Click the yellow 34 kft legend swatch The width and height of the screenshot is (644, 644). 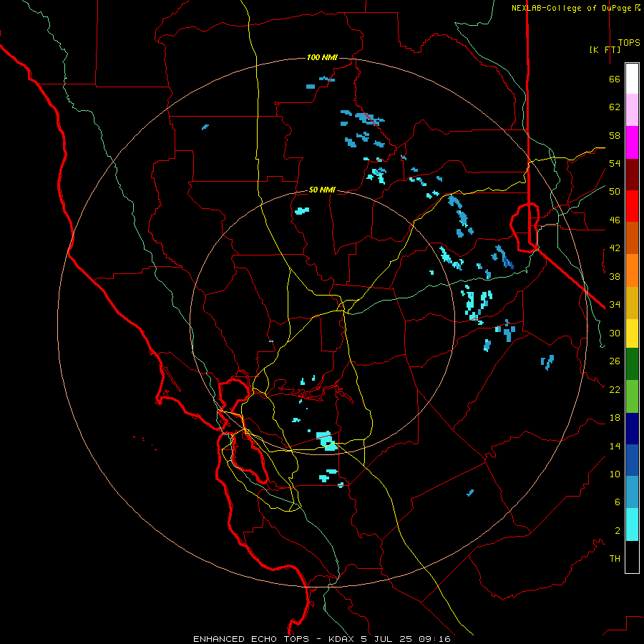tap(632, 333)
